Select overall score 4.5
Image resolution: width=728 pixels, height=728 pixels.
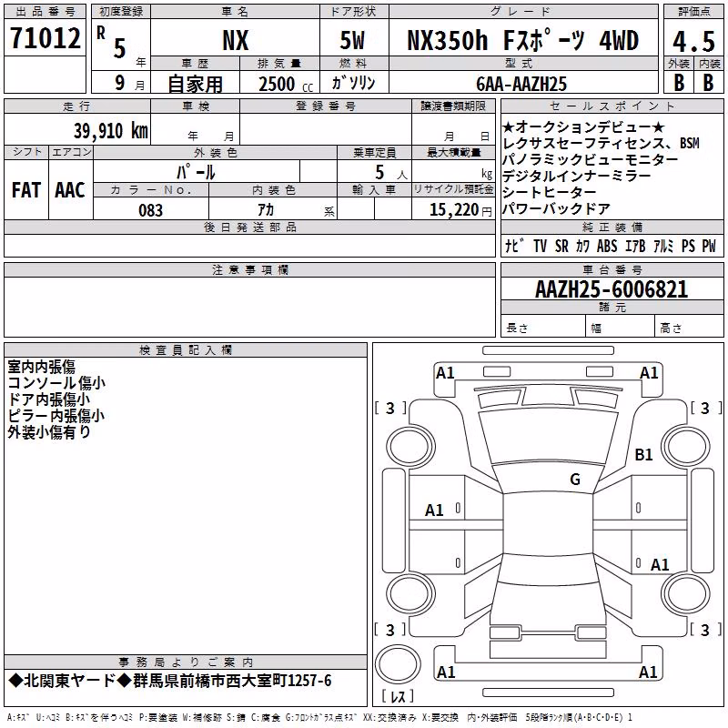click(693, 42)
